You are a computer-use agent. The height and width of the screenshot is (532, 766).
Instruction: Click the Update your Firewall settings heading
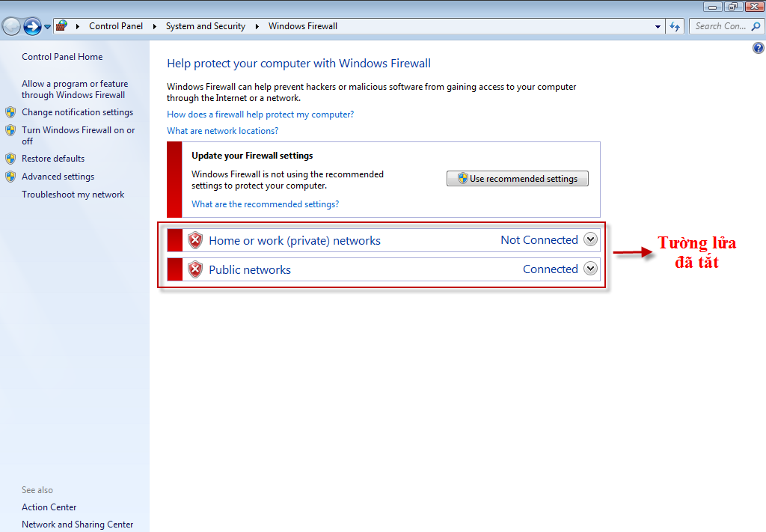click(x=252, y=156)
